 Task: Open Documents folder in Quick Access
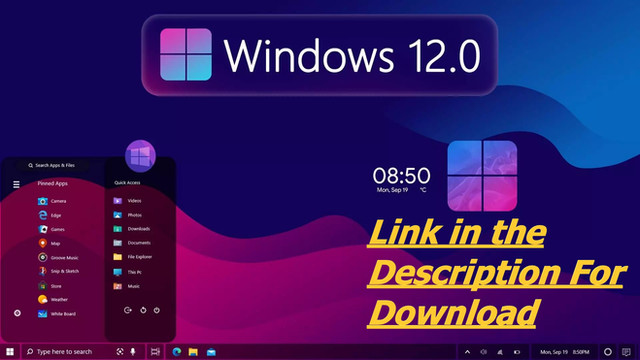click(x=132, y=243)
